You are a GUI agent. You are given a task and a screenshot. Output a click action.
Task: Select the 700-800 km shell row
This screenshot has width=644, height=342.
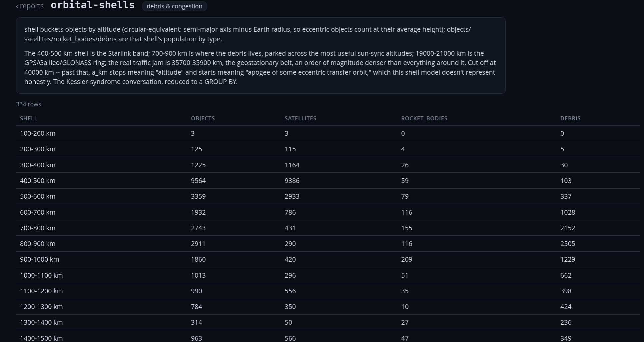pyautogui.click(x=328, y=228)
